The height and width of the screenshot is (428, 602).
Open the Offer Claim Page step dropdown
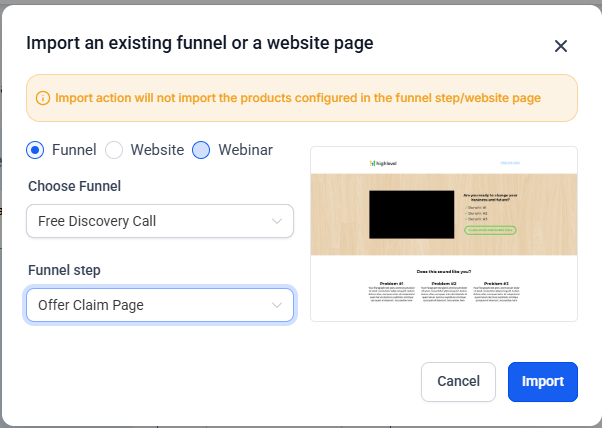coord(160,305)
